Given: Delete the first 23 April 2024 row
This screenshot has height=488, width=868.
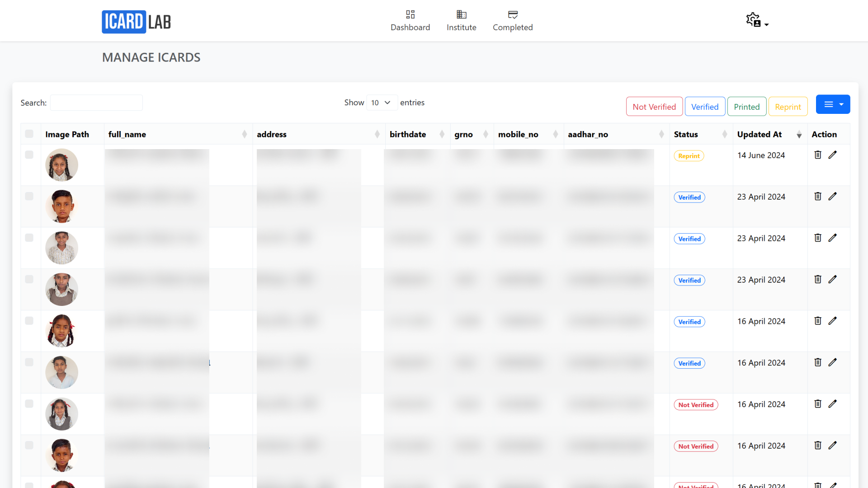Looking at the screenshot, I should coord(818,197).
